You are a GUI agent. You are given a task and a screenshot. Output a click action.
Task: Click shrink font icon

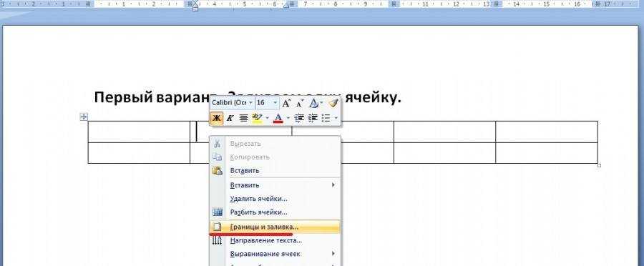301,103
